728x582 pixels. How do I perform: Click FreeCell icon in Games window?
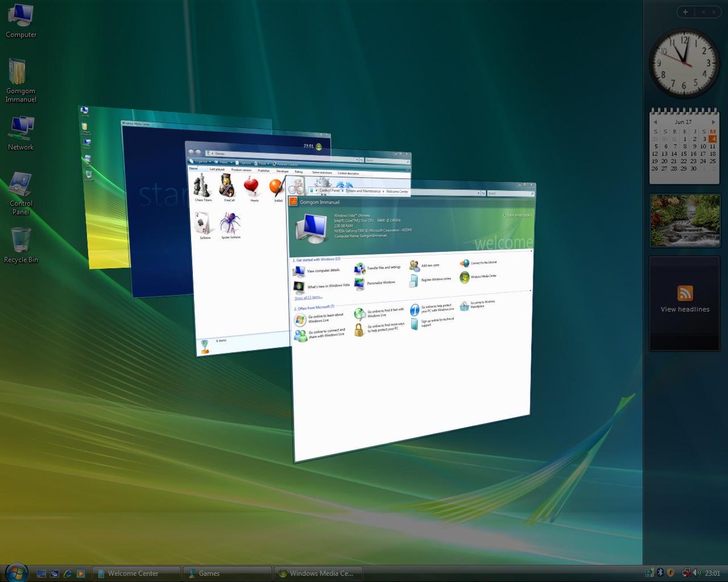pos(229,188)
